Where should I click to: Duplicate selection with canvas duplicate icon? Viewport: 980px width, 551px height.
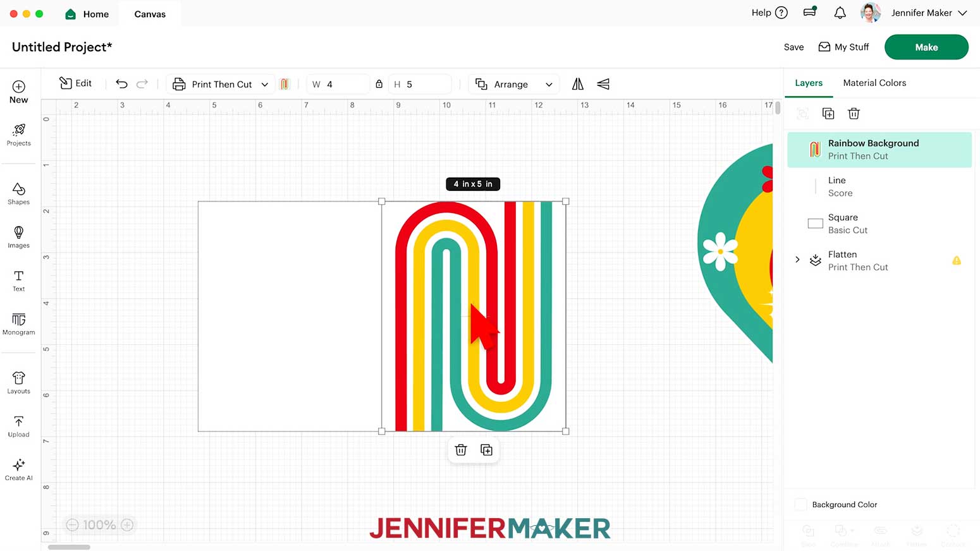coord(486,450)
